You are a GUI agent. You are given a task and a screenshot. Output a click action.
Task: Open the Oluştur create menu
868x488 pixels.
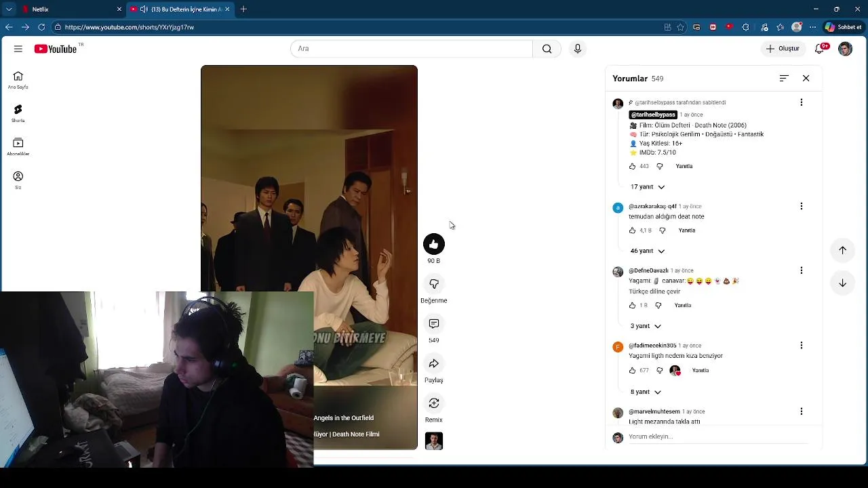783,49
